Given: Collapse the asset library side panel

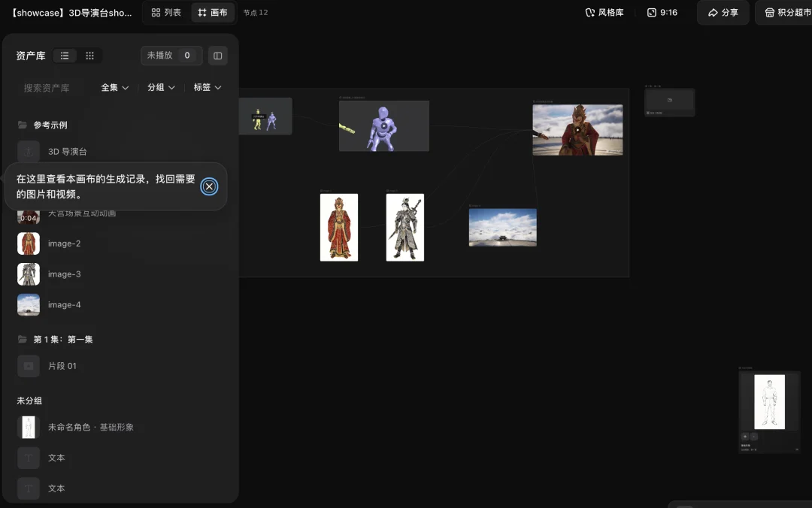Looking at the screenshot, I should [217, 56].
